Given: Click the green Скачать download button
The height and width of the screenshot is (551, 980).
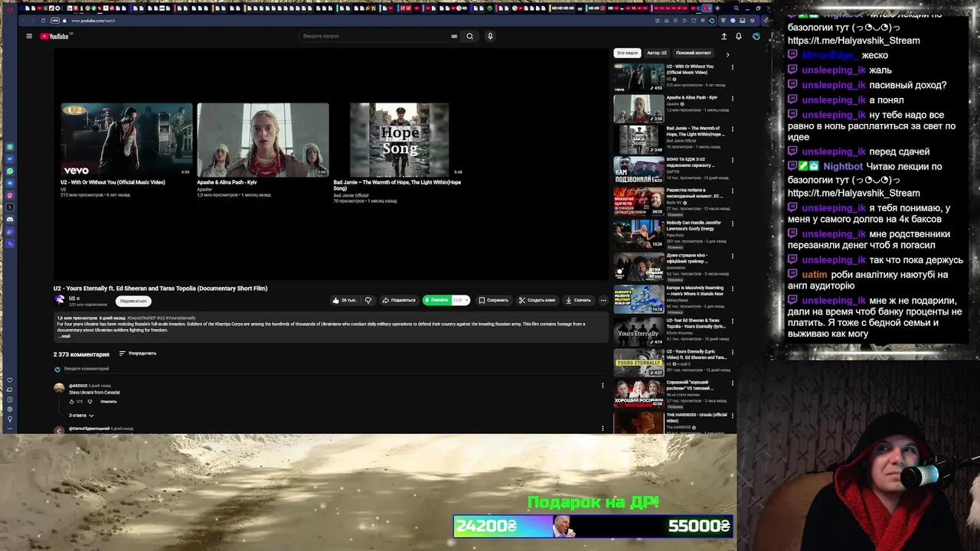Looking at the screenshot, I should point(437,300).
